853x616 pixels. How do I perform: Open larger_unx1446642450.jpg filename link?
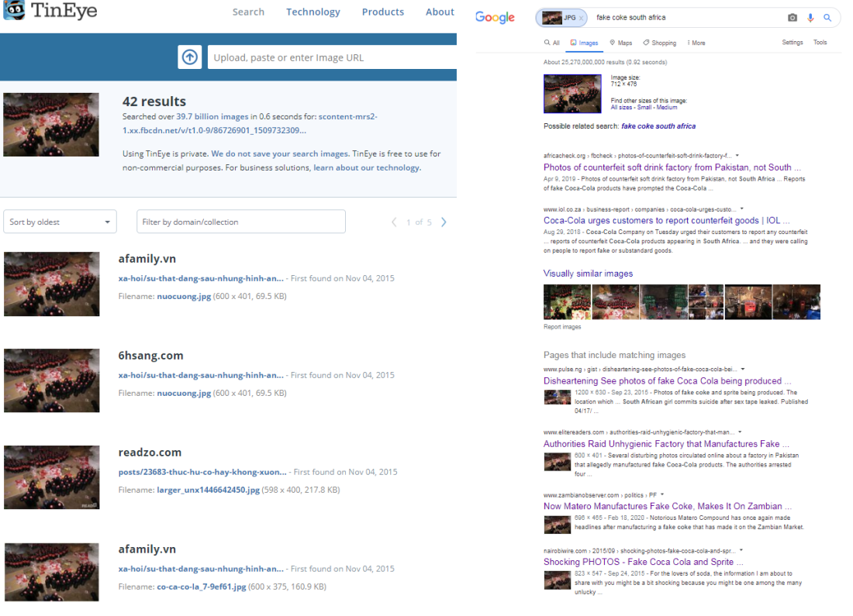point(209,490)
